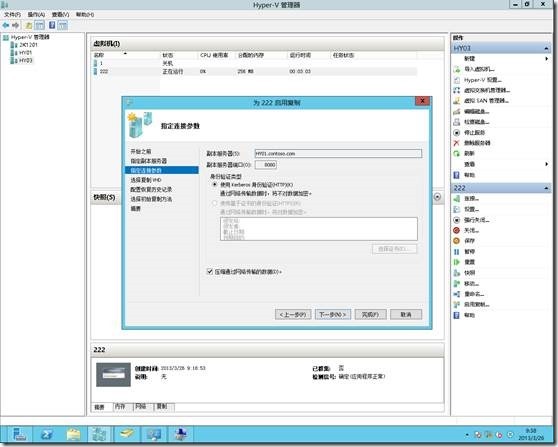Go to 配置恢复历史记录 wizard step
558x447 pixels.
(x=151, y=190)
